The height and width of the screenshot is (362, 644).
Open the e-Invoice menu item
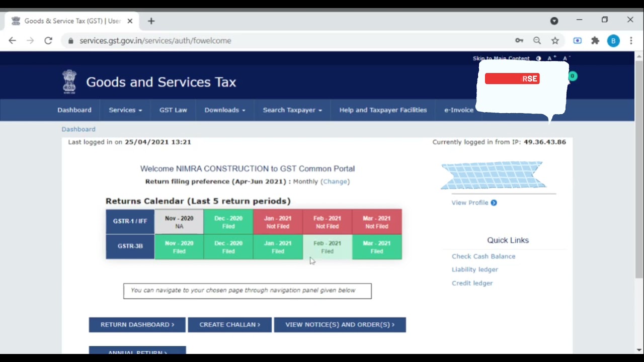(459, 110)
